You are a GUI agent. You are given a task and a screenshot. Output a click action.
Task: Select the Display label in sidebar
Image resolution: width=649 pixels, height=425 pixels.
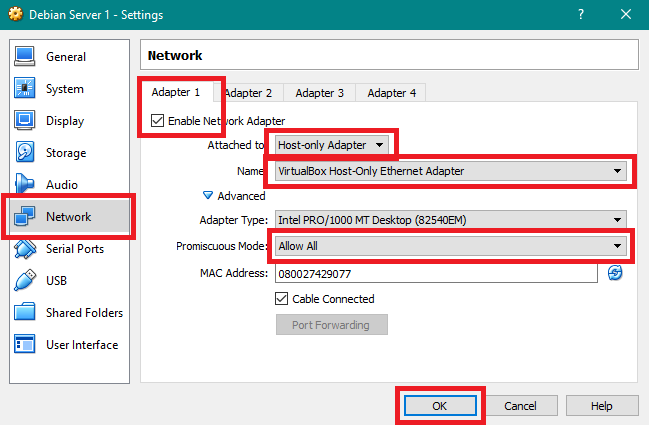tap(65, 121)
